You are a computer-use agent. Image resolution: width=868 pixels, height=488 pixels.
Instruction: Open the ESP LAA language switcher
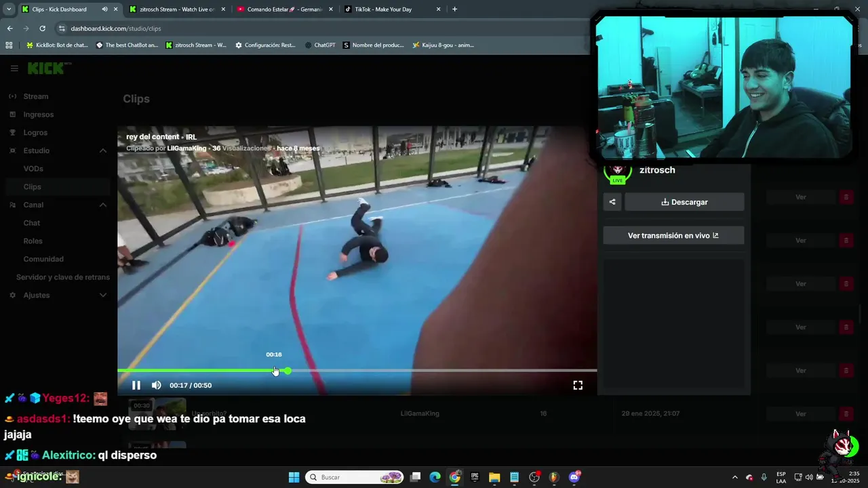coord(781,477)
